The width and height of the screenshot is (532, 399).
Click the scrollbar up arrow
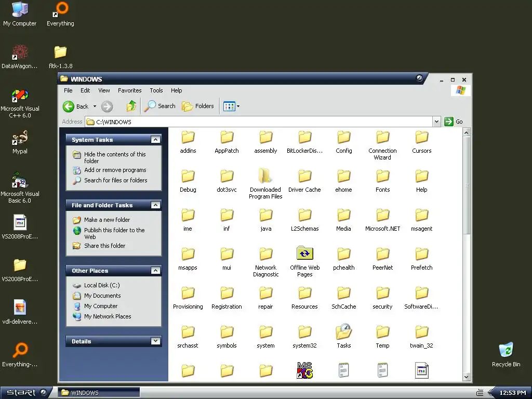click(467, 132)
